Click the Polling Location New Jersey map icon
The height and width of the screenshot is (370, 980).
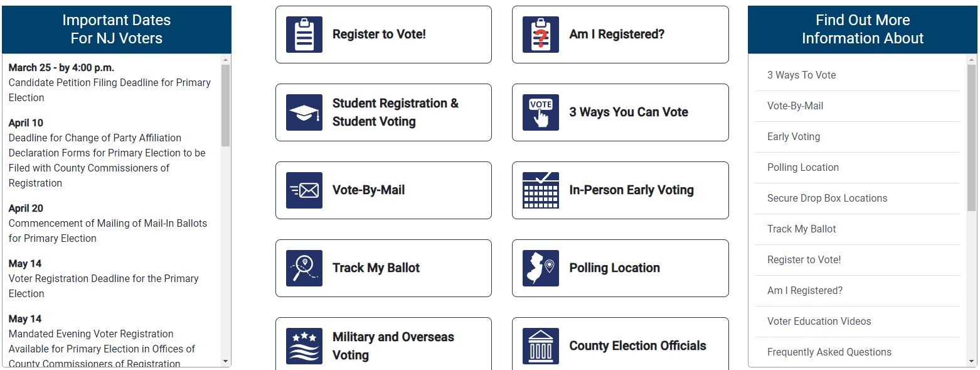(x=541, y=268)
